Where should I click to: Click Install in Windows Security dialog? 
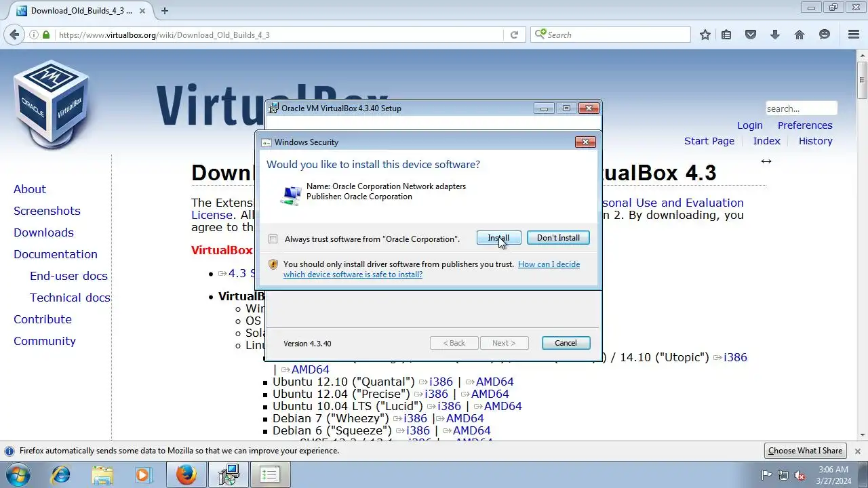click(x=498, y=238)
